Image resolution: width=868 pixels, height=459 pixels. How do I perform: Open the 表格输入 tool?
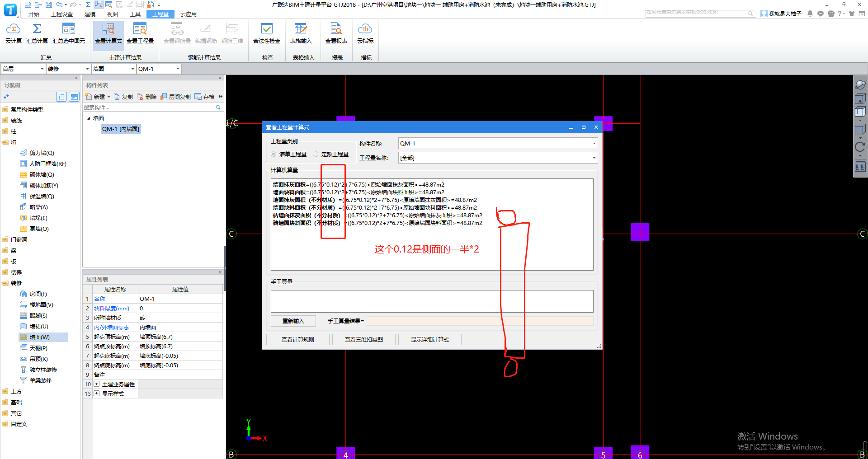point(301,33)
